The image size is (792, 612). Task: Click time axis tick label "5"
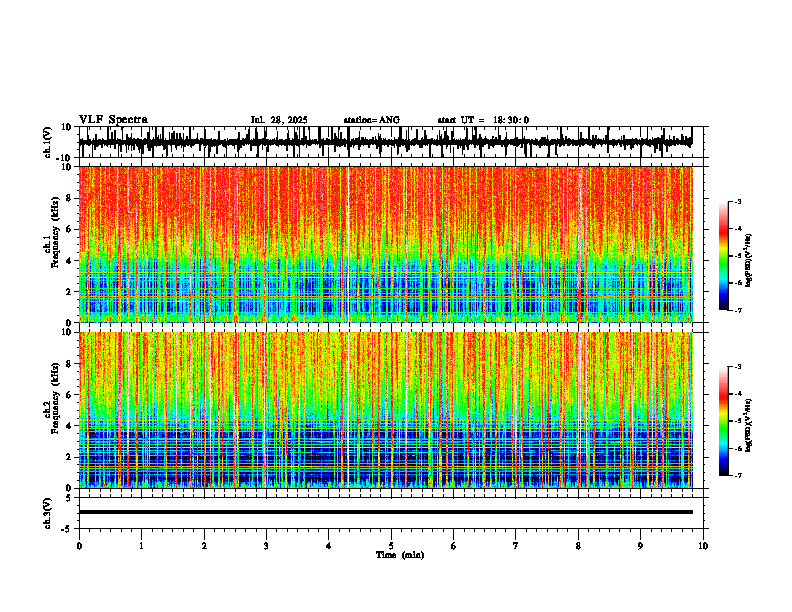[391, 546]
